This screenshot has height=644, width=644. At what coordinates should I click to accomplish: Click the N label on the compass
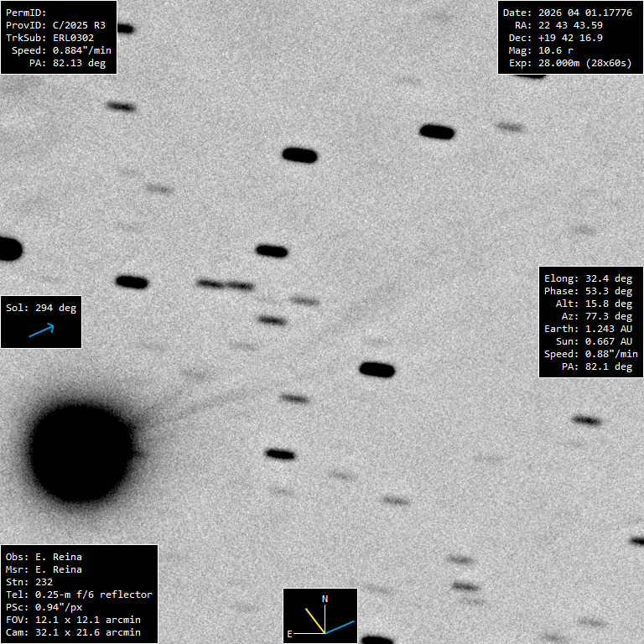point(325,599)
